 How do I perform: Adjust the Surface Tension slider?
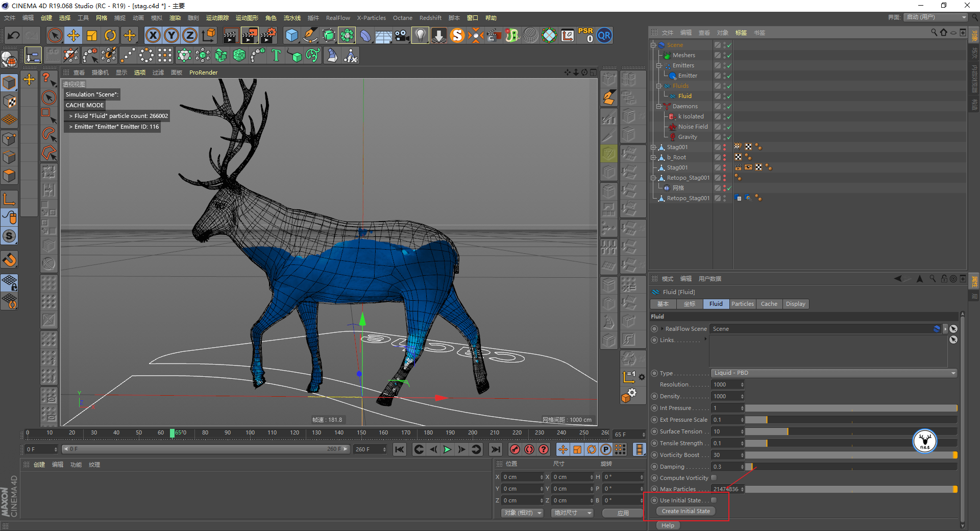(x=851, y=431)
